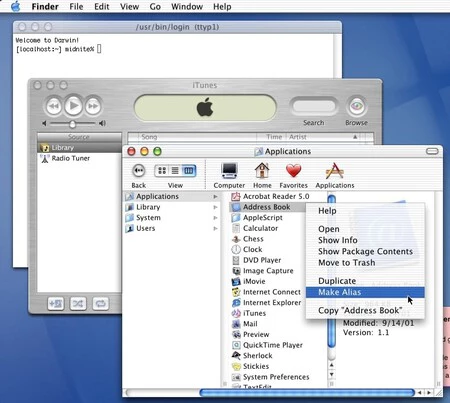Screen dimensions: 450x403
Task: Click Copy "Address Book" menu entry
Action: pos(365,311)
